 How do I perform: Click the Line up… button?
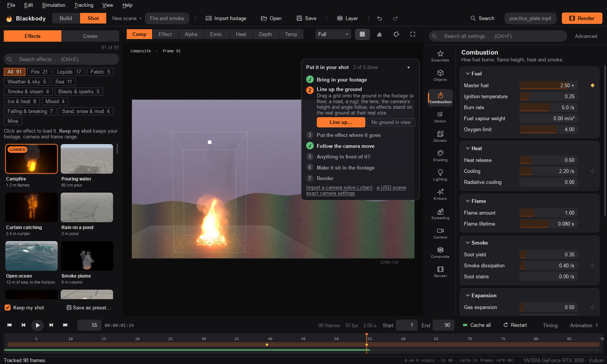(341, 122)
